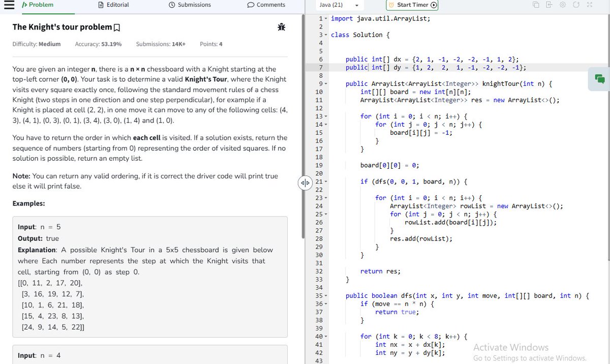The height and width of the screenshot is (364, 610).
Task: Collapse inner for loop fold at line 14
Action: (x=325, y=125)
